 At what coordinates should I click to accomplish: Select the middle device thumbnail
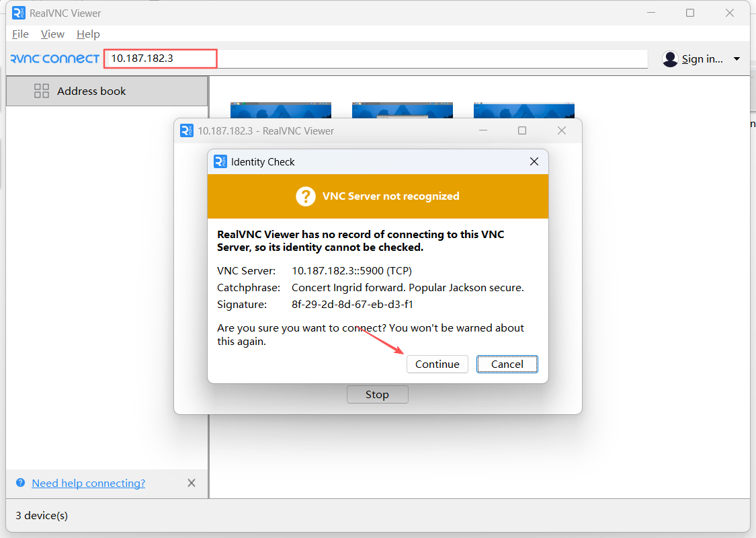(x=402, y=110)
